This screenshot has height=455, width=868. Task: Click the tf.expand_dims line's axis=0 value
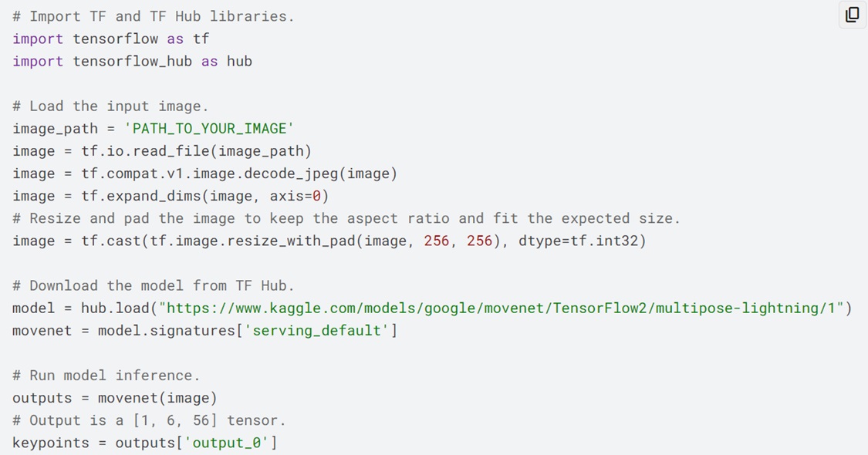[x=295, y=196]
